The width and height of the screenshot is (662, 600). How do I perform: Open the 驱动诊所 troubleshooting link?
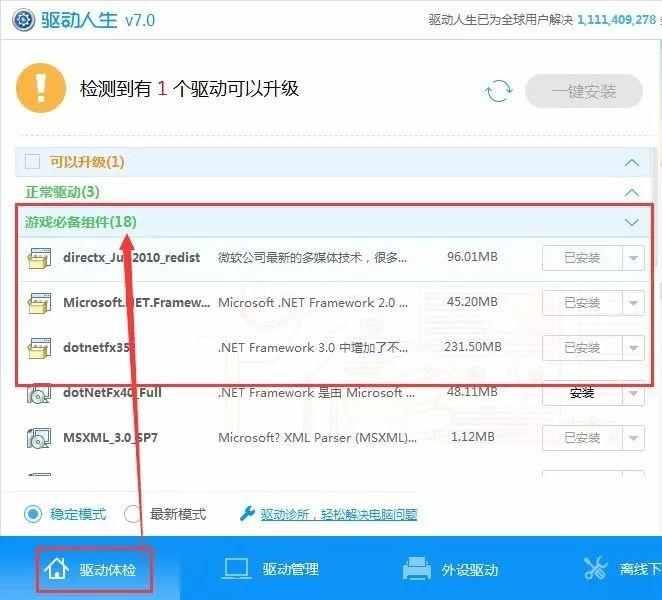click(338, 514)
